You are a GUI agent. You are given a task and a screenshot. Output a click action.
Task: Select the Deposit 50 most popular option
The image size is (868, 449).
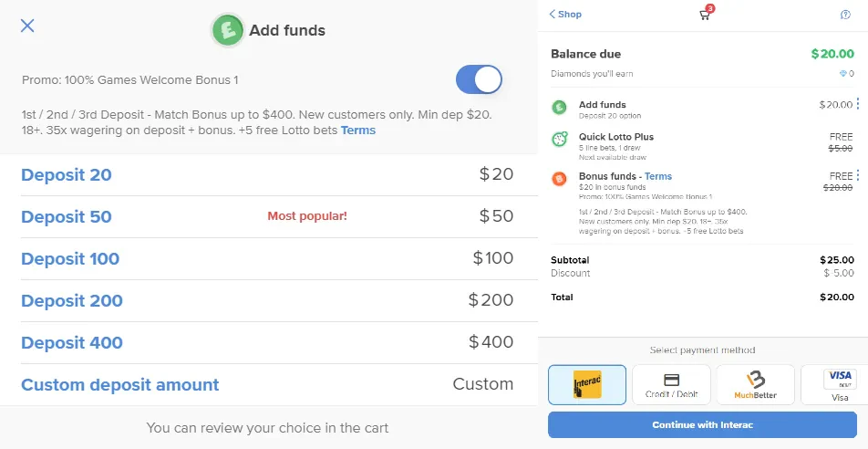coord(267,216)
